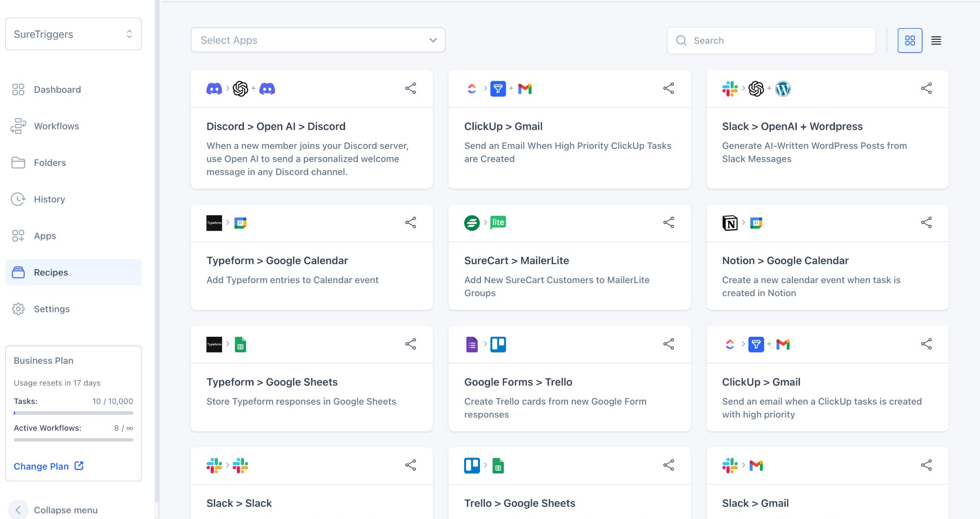Click the Slack > Gmail title
This screenshot has width=980, height=519.
[x=755, y=503]
